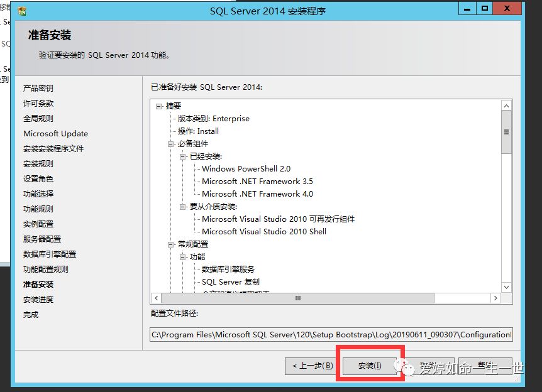The image size is (542, 392).
Task: Click the vertical scrollbar thumb
Action: 506,133
